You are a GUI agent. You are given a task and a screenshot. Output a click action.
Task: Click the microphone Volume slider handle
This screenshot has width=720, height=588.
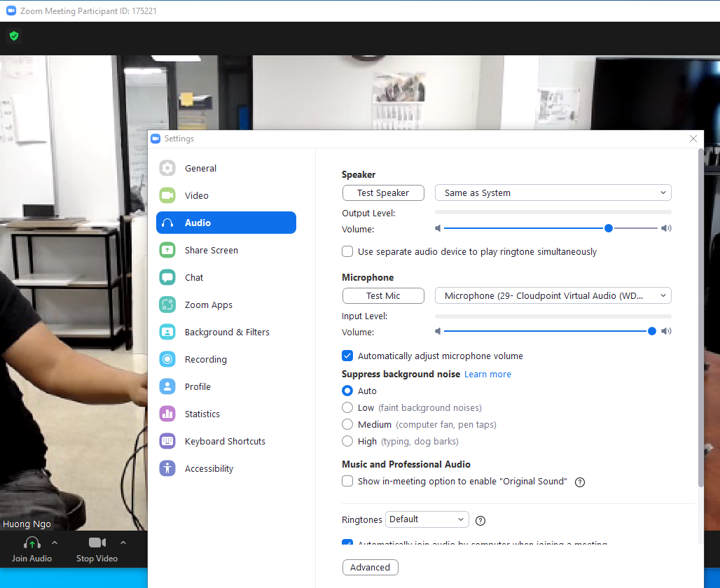pyautogui.click(x=651, y=331)
